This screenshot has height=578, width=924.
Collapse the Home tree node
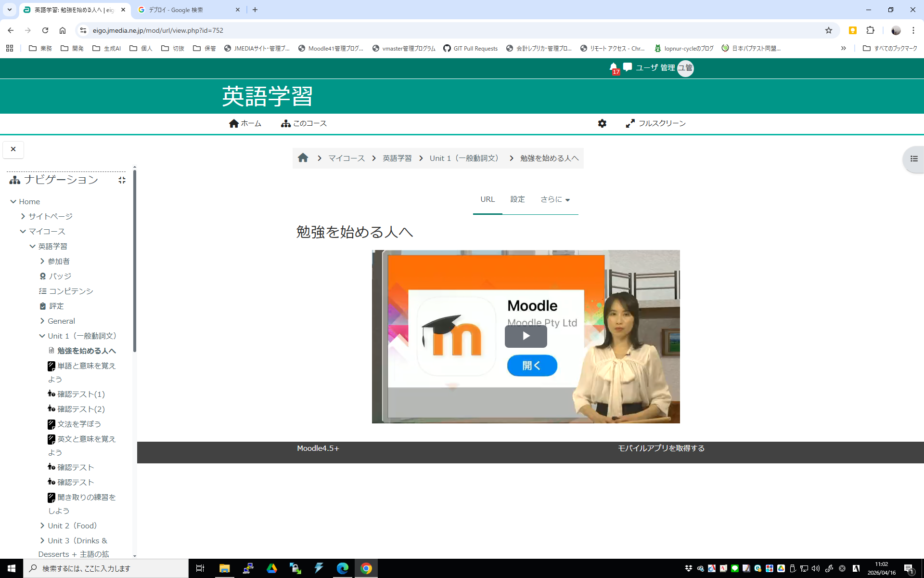tap(13, 201)
